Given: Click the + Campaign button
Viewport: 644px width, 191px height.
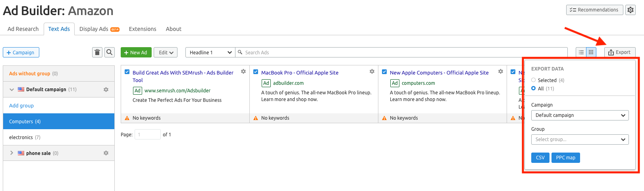Looking at the screenshot, I should 21,52.
